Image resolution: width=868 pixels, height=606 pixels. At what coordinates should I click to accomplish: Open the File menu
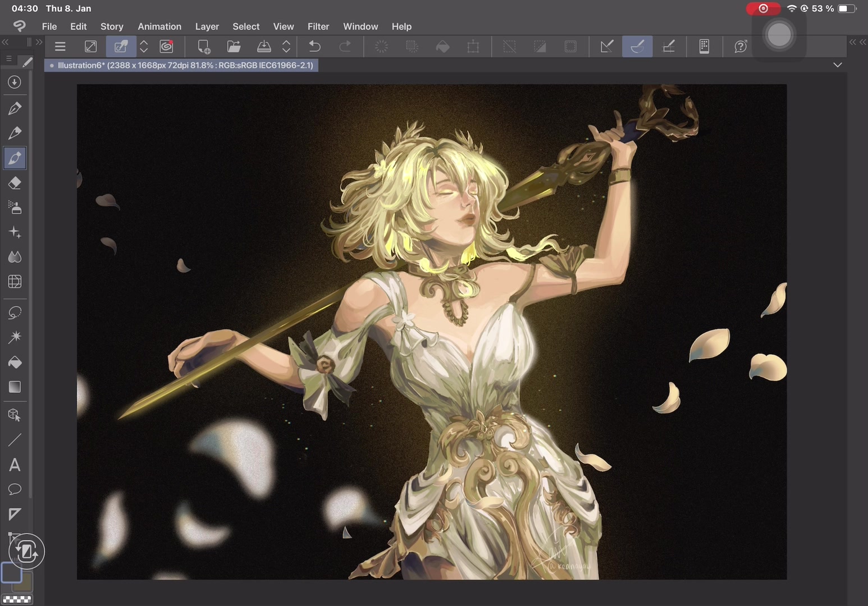pyautogui.click(x=49, y=26)
